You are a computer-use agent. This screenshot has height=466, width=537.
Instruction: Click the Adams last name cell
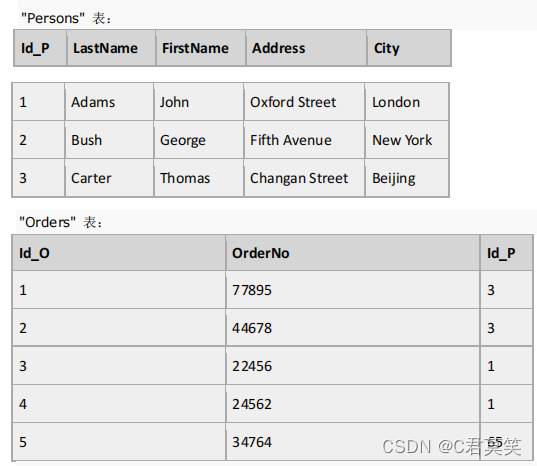point(109,102)
